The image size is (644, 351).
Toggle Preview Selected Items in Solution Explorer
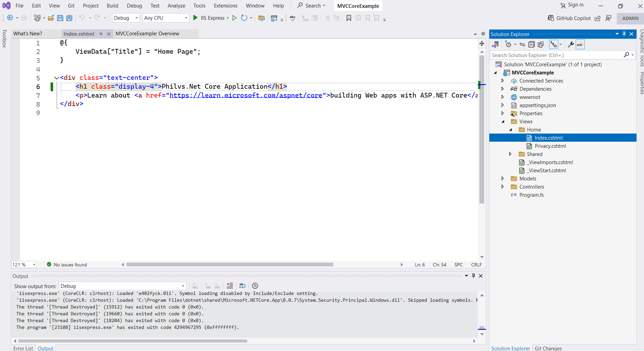[x=580, y=45]
